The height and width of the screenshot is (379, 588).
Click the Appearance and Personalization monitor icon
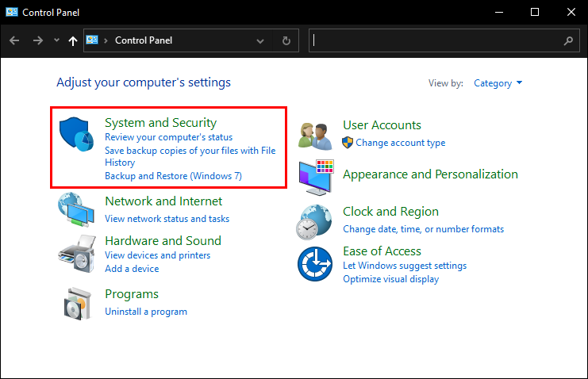pyautogui.click(x=317, y=175)
